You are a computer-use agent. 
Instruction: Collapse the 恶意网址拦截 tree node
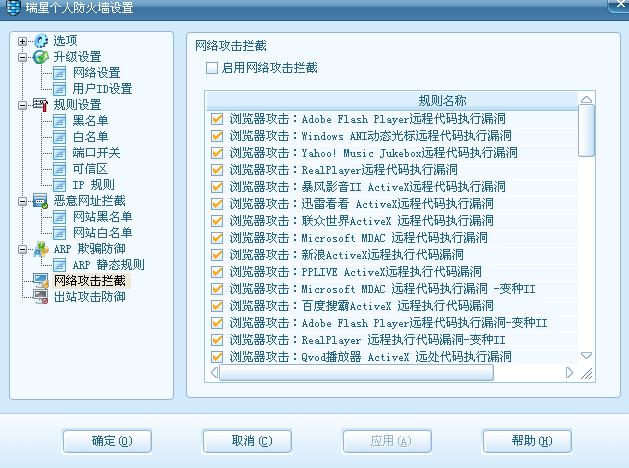pyautogui.click(x=22, y=201)
